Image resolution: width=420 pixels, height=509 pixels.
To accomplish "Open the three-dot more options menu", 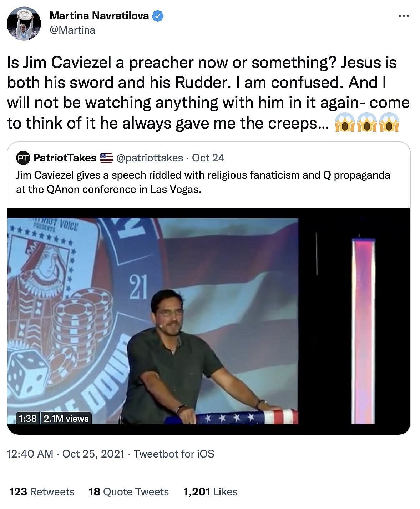I will click(404, 16).
